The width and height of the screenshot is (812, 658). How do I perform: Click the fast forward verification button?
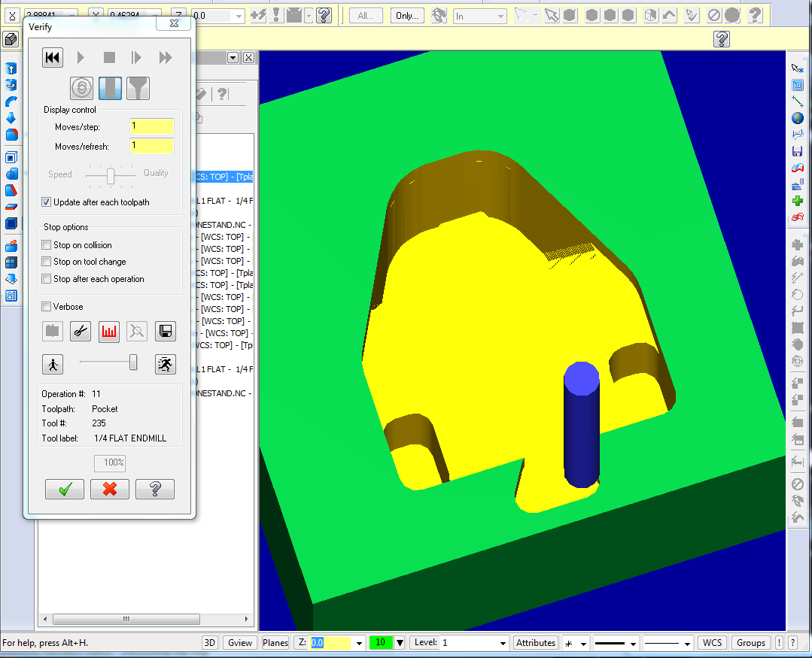click(166, 58)
